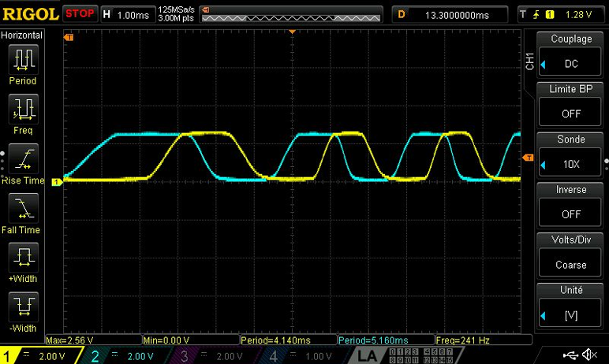Pick the -Width measurement icon

coord(23,306)
